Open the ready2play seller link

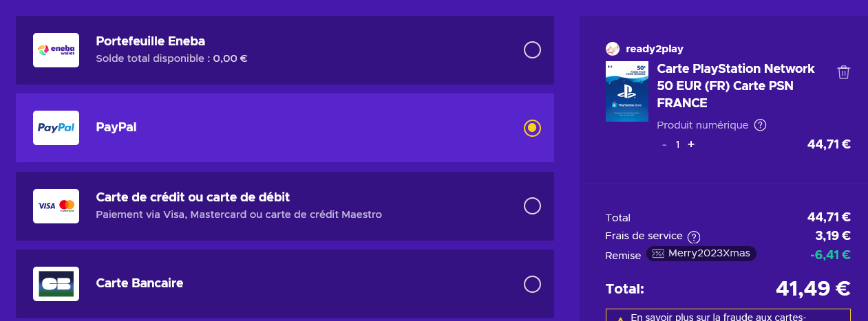654,49
